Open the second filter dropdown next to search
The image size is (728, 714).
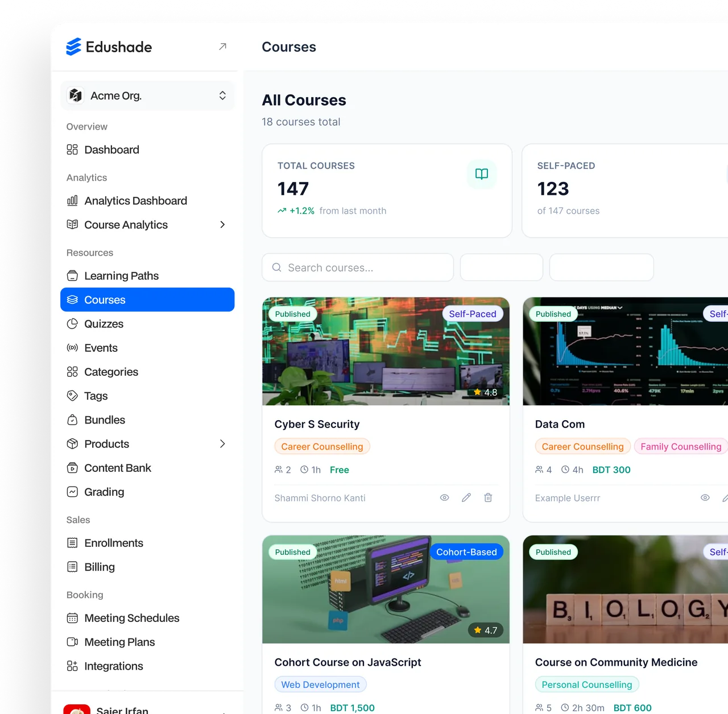602,267
